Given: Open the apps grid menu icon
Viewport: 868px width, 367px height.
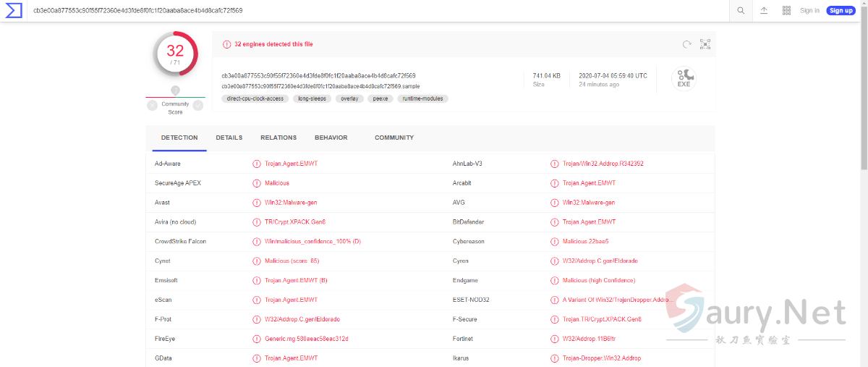Looking at the screenshot, I should click(x=786, y=10).
